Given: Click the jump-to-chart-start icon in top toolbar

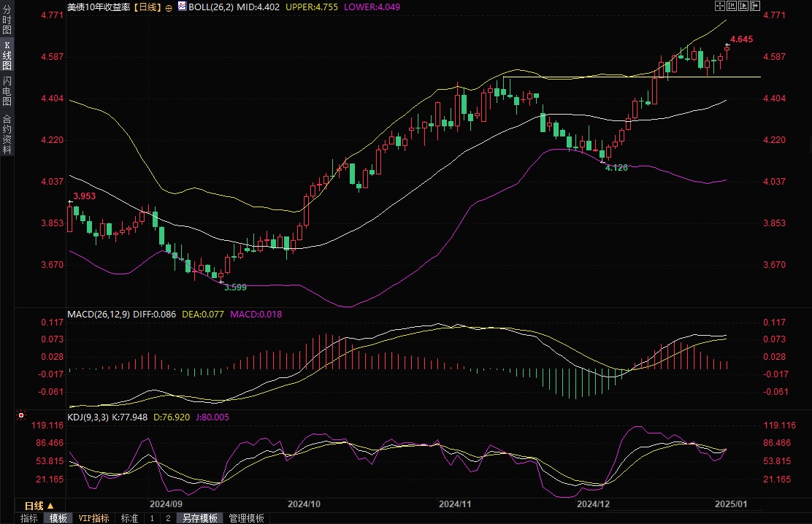Looking at the screenshot, I should [x=732, y=6].
